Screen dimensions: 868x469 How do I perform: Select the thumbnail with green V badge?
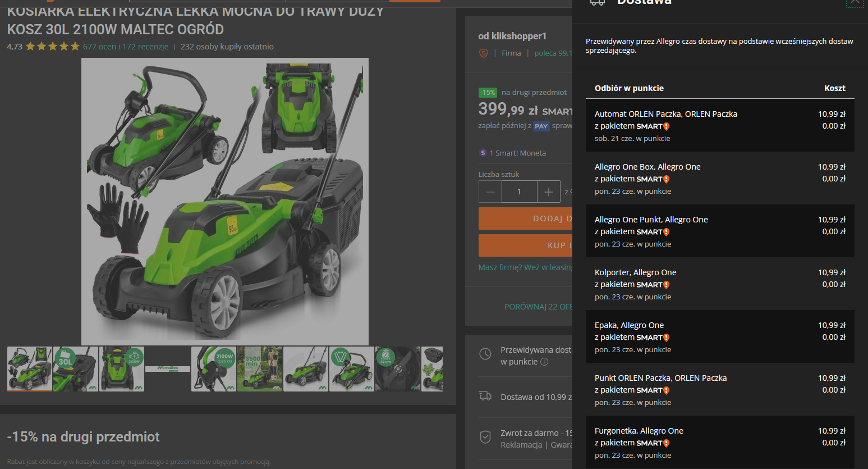[x=352, y=369]
